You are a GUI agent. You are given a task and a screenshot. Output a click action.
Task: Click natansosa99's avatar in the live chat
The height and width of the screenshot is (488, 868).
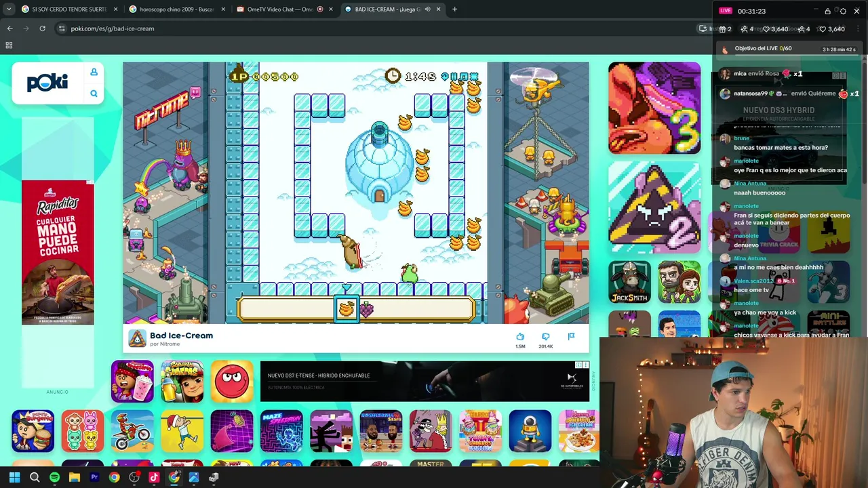[x=725, y=94]
